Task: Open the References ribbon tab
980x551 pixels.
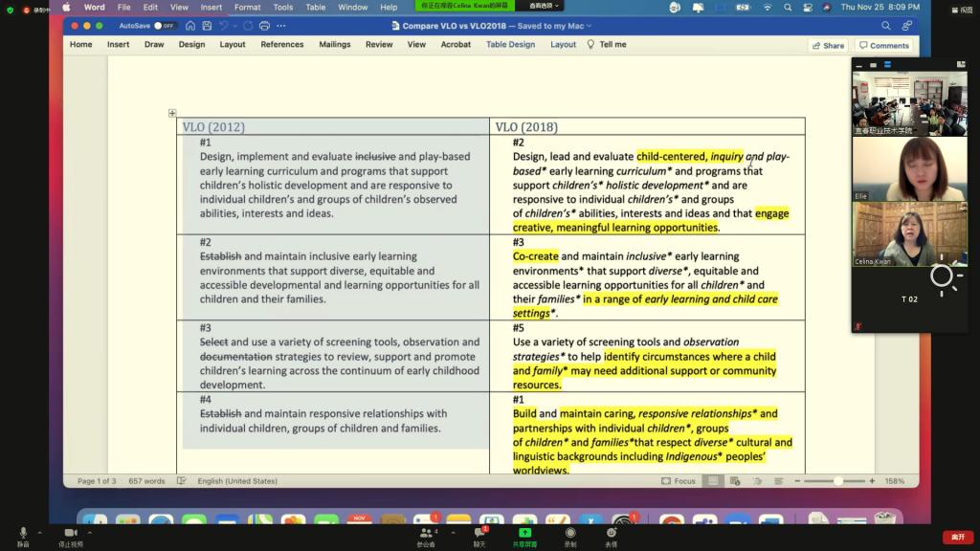Action: click(282, 45)
